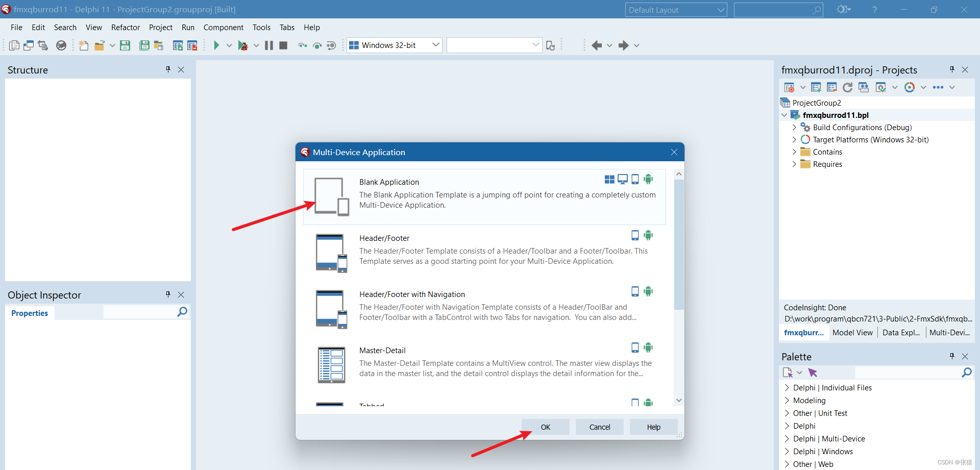Click the Forward navigation arrow icon
This screenshot has height=470, width=980.
pyautogui.click(x=624, y=45)
